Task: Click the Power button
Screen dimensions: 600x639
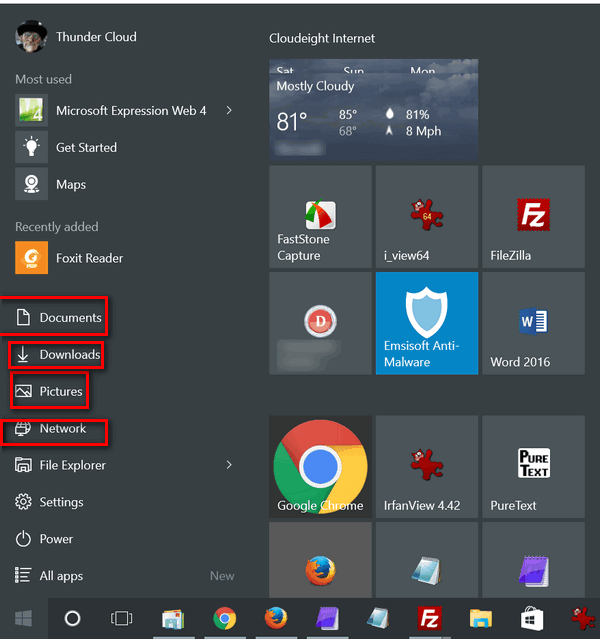Action: 44,539
